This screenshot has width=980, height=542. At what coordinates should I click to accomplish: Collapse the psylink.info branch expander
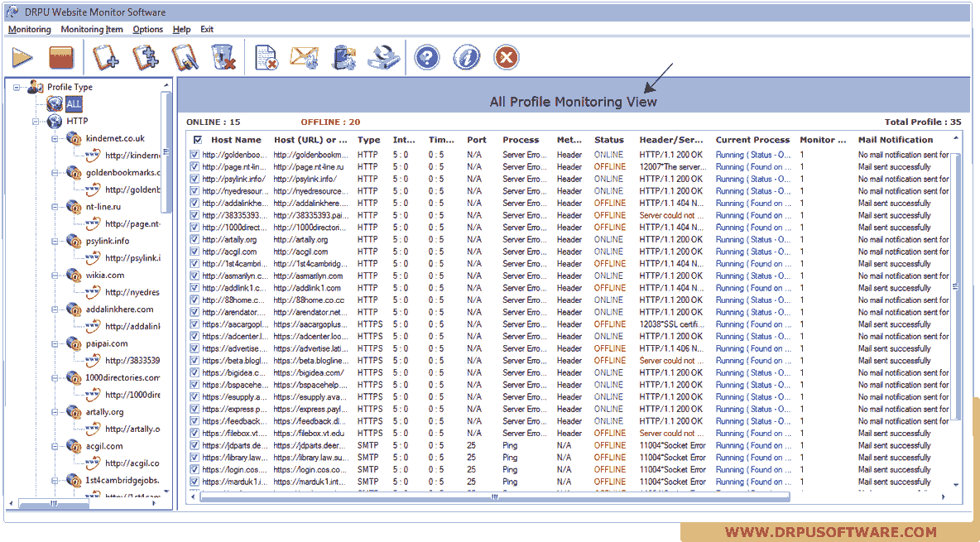[55, 242]
